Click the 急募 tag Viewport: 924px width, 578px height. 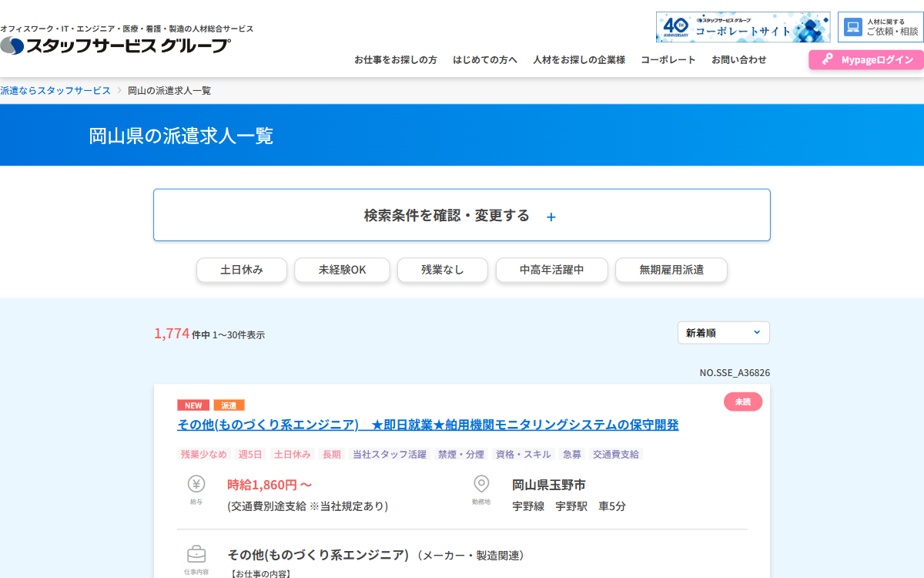[572, 455]
